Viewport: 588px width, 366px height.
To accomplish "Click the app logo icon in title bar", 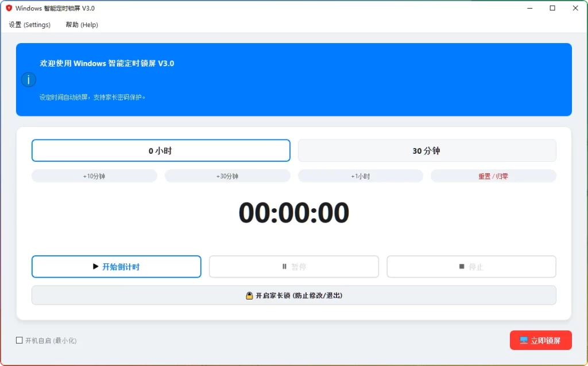I will coord(7,8).
